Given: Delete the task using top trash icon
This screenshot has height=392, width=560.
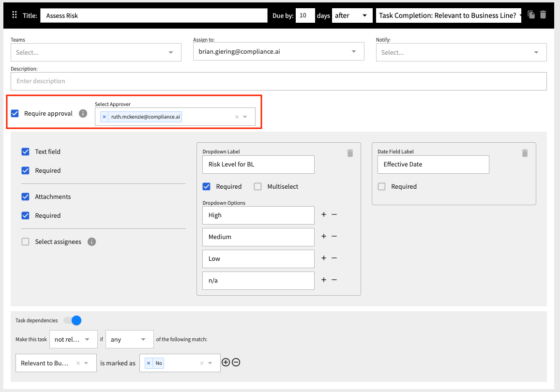Looking at the screenshot, I should 543,15.
